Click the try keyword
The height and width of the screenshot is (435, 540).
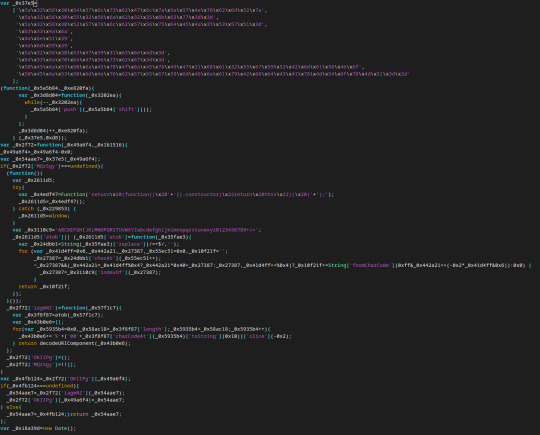(x=17, y=187)
